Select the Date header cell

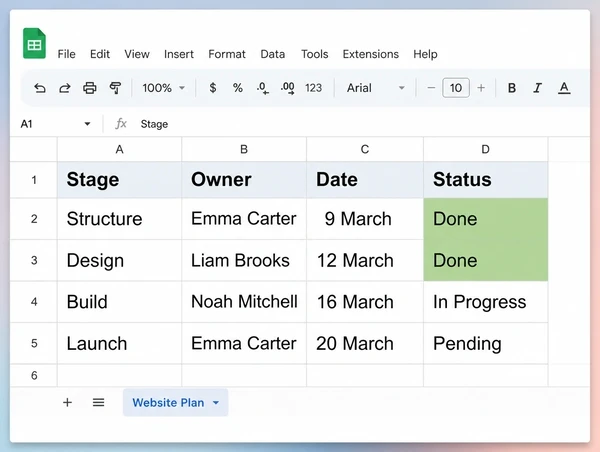(365, 180)
